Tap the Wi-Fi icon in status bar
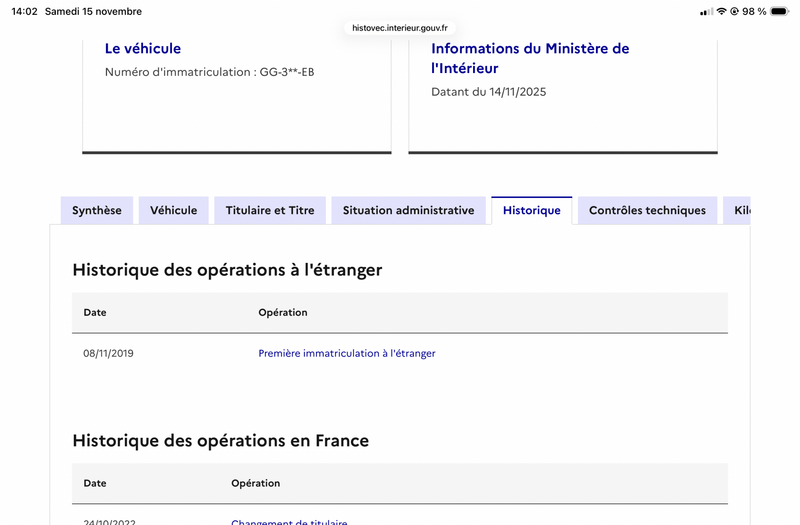800x525 pixels. [x=721, y=11]
